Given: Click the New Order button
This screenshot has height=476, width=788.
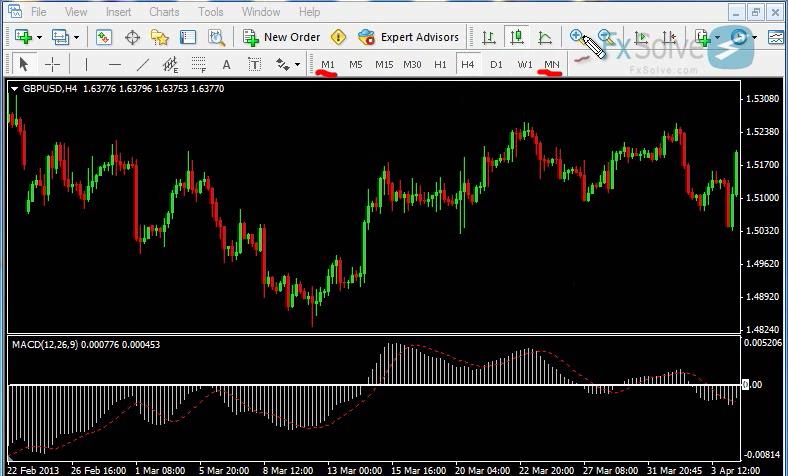Looking at the screenshot, I should click(x=281, y=37).
